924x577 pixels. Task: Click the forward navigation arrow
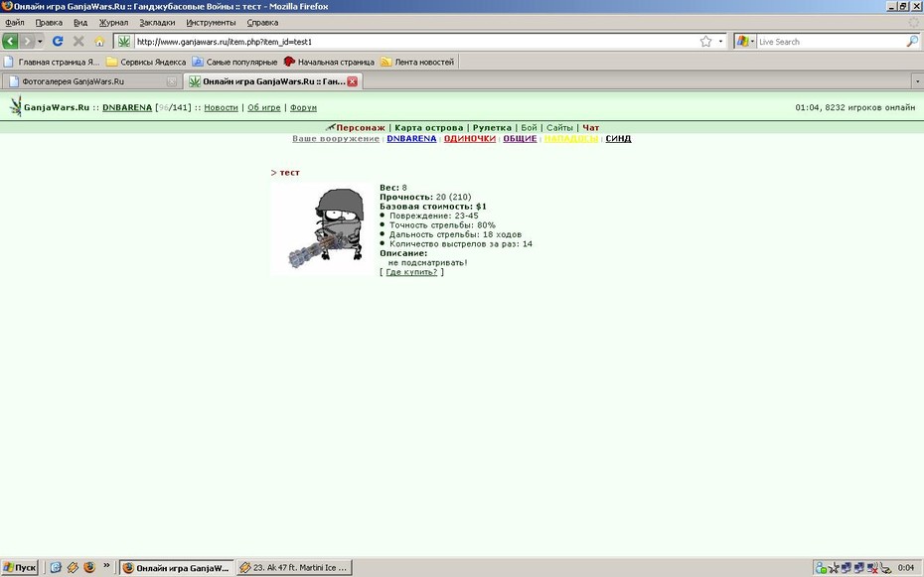[x=27, y=42]
